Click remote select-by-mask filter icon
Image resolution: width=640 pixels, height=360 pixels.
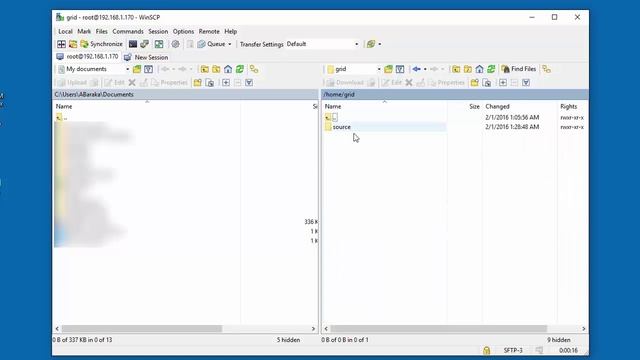coord(526,83)
